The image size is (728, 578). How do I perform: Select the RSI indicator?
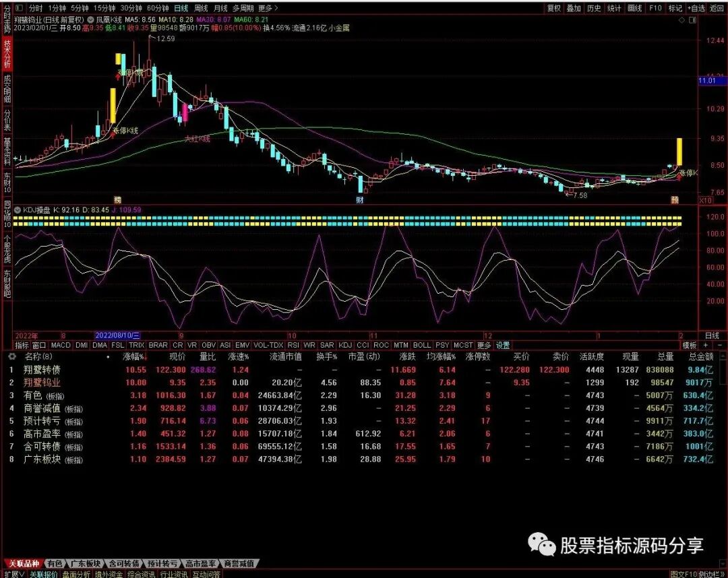click(x=293, y=345)
